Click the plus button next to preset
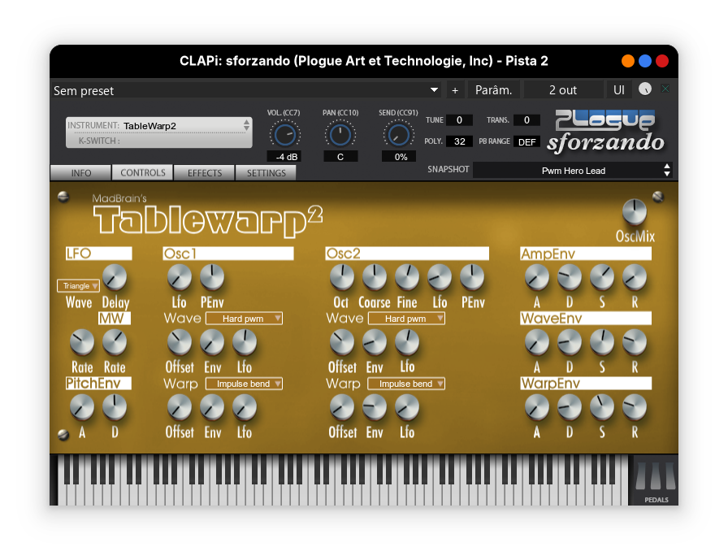 click(454, 90)
